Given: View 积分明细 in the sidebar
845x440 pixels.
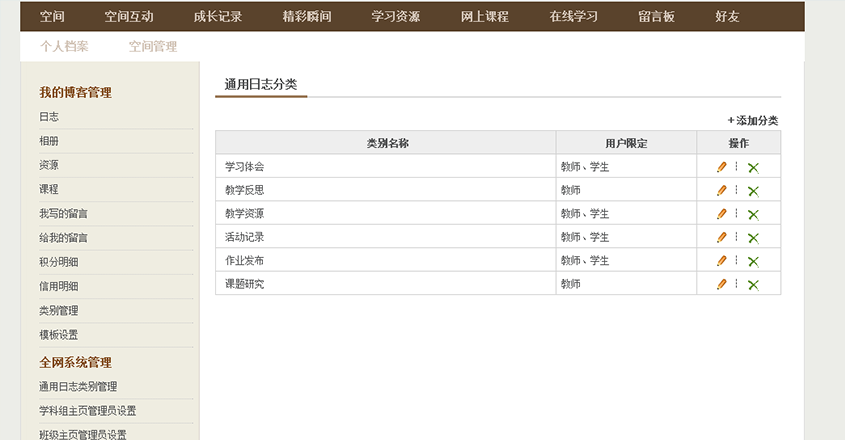Looking at the screenshot, I should (x=59, y=262).
